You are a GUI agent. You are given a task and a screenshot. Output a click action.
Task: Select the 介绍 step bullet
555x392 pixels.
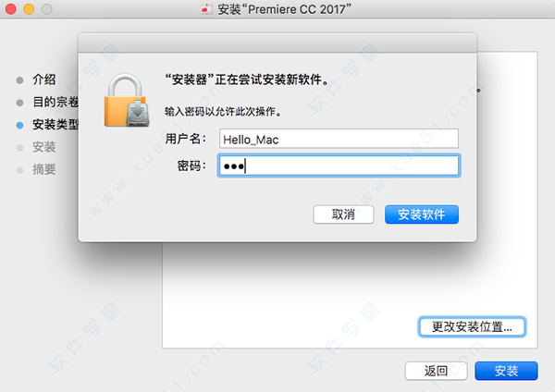(x=19, y=80)
